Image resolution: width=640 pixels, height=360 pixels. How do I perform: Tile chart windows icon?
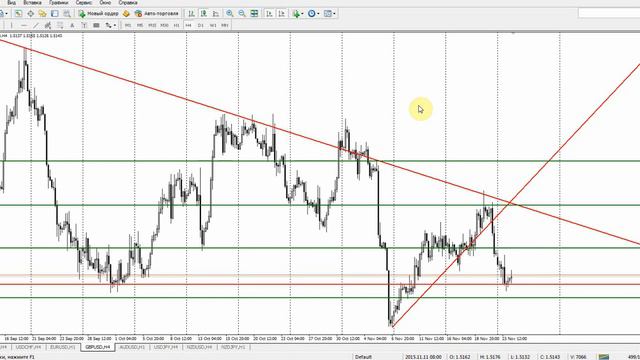(x=254, y=13)
